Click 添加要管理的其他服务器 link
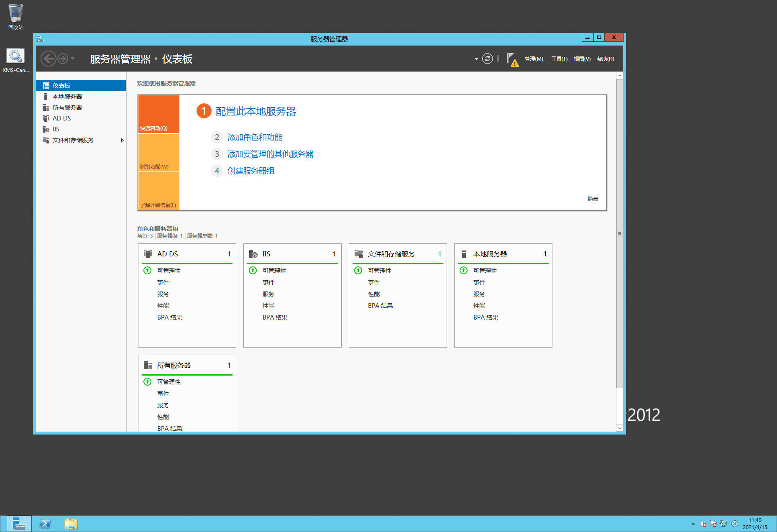Image resolution: width=777 pixels, height=532 pixels. (270, 154)
